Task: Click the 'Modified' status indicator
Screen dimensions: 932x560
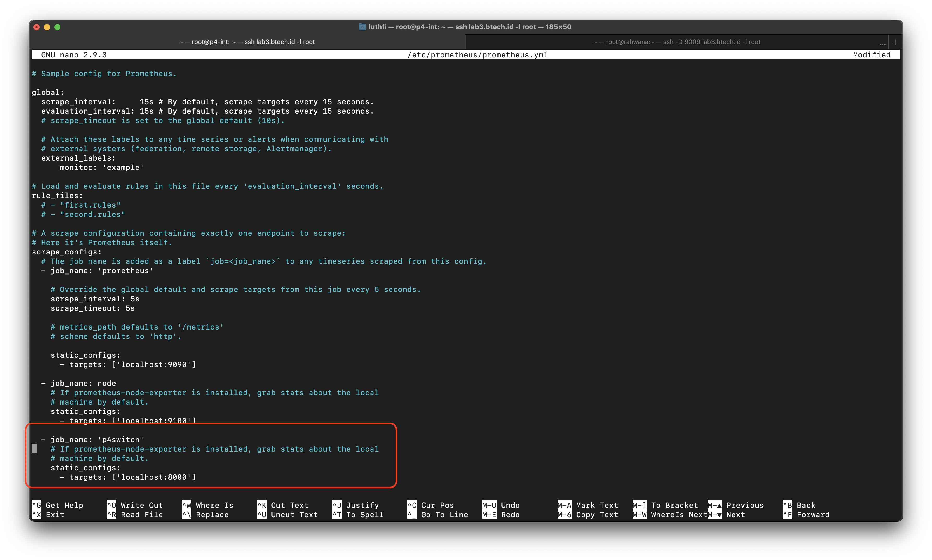Action: (x=871, y=55)
